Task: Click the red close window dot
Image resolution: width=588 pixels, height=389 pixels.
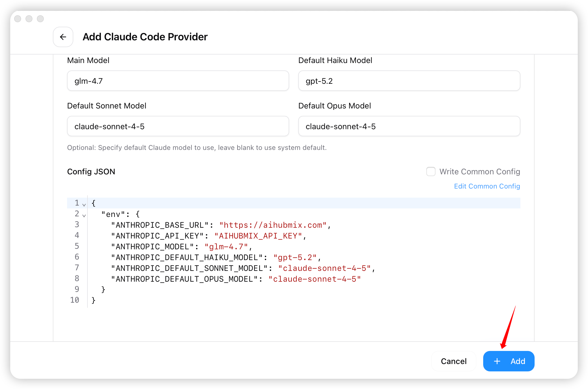Action: (x=18, y=19)
